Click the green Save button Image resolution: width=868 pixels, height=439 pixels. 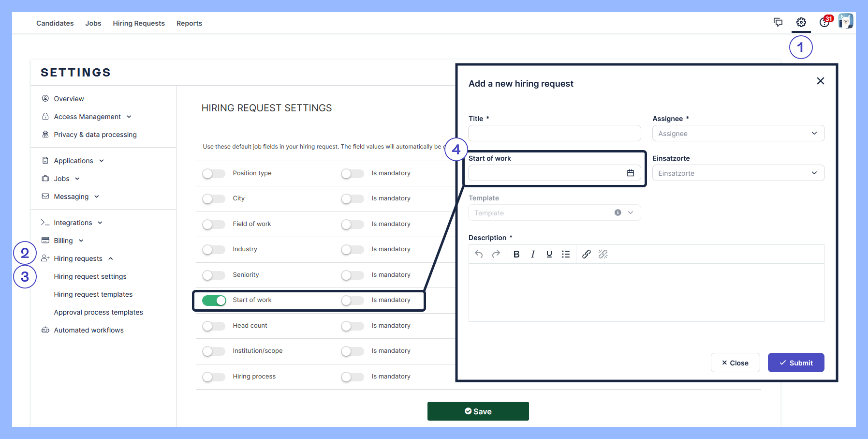[x=478, y=411]
